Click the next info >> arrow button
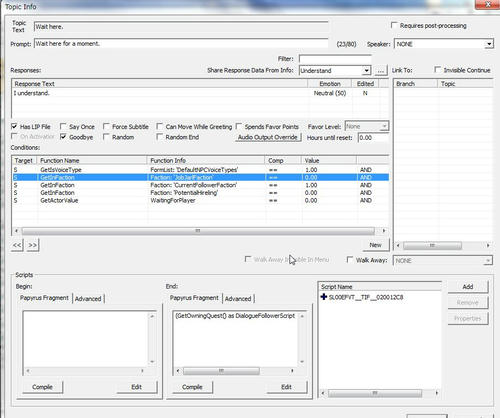The width and height of the screenshot is (500, 418). (32, 245)
